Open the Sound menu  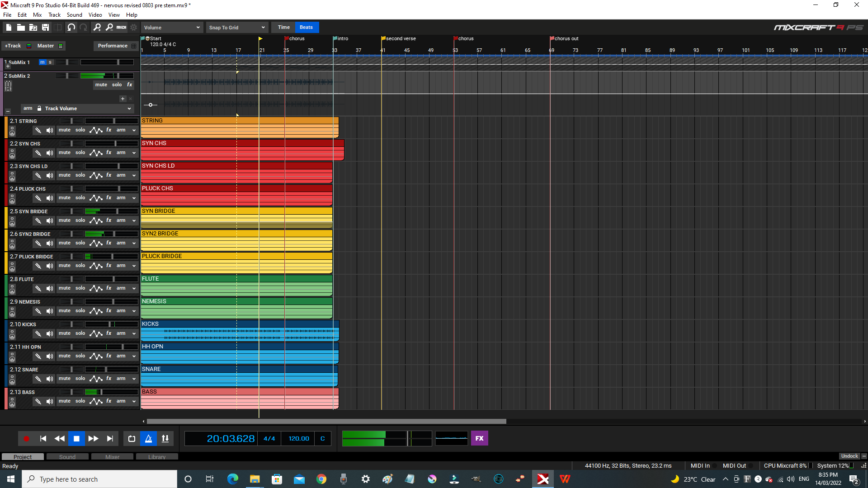pos(74,15)
